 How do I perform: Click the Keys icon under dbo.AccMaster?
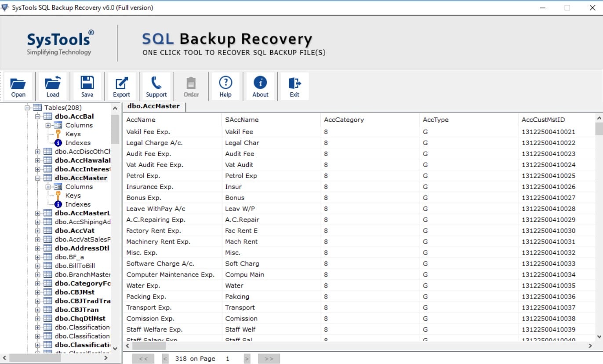[x=58, y=196]
